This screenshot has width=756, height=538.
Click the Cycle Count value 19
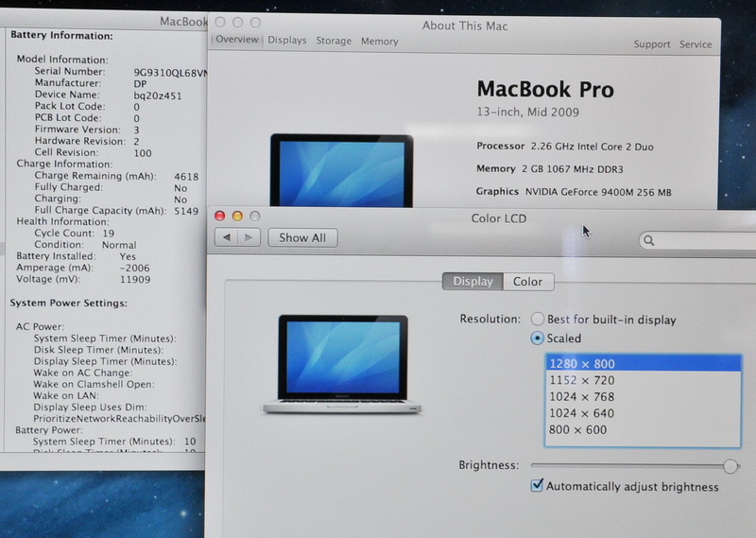(x=109, y=233)
